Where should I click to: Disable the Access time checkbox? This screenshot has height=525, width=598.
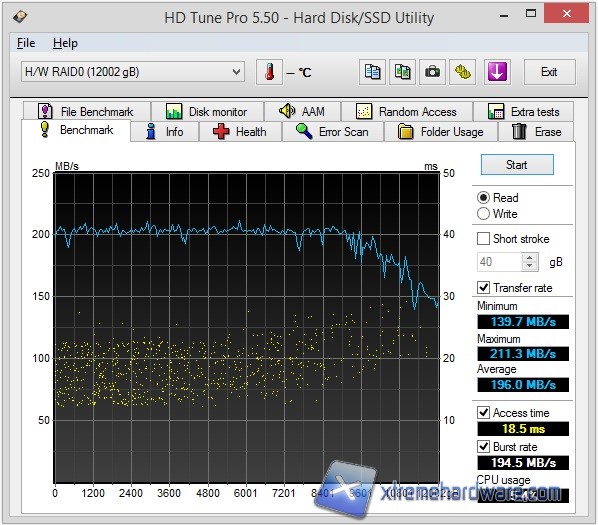pos(483,413)
